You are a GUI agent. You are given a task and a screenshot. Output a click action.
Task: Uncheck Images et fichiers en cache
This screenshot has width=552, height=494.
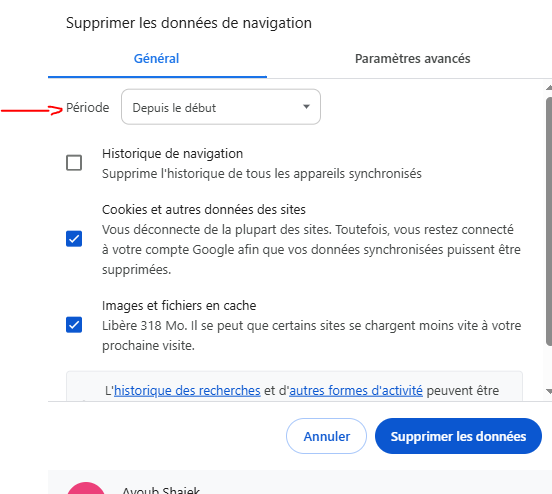pos(74,325)
